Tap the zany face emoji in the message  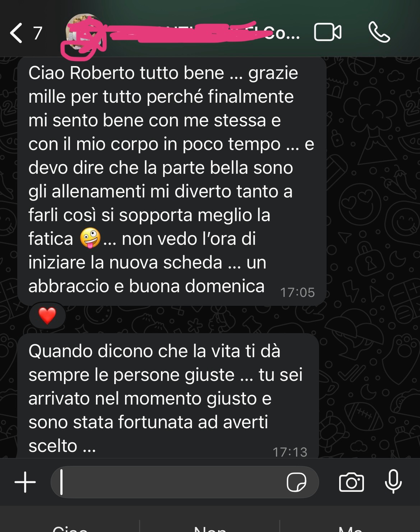pyautogui.click(x=90, y=239)
